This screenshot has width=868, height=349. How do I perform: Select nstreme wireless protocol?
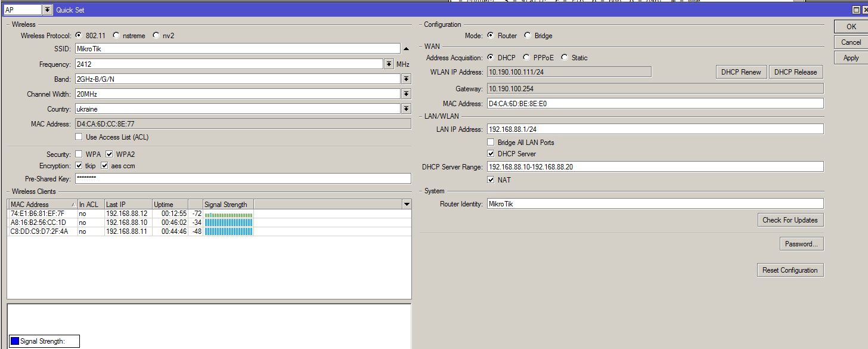pyautogui.click(x=116, y=36)
